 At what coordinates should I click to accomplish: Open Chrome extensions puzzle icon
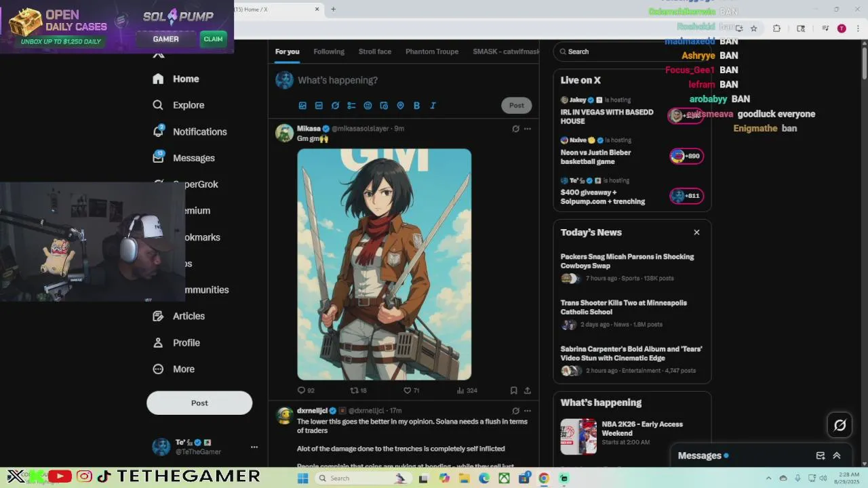777,28
